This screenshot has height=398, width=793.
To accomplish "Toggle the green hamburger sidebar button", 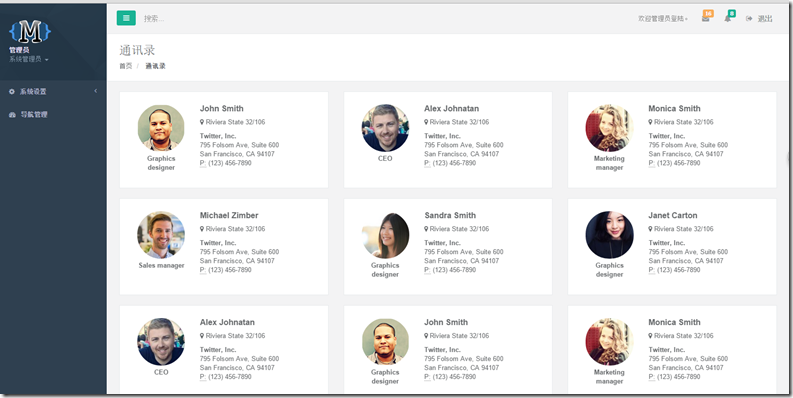I will click(x=126, y=18).
